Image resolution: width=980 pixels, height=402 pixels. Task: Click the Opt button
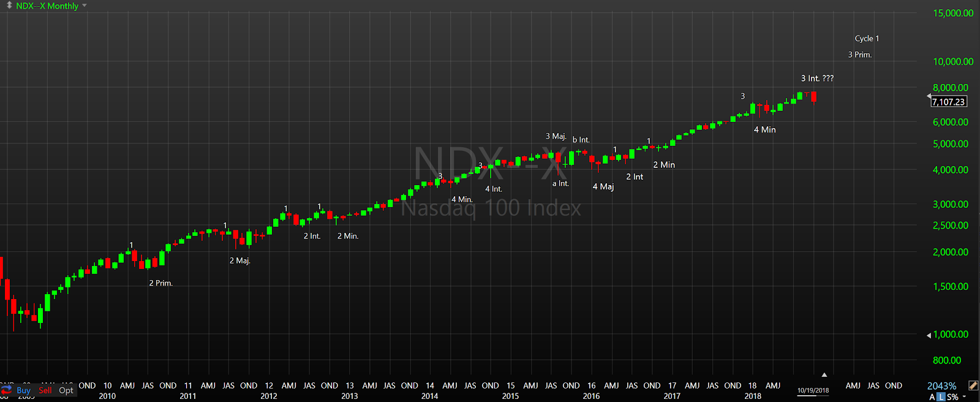point(66,390)
